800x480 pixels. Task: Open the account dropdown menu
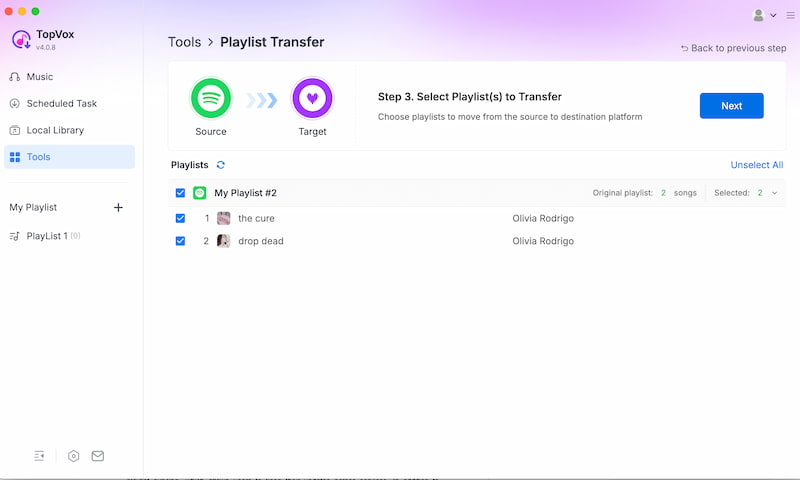[x=773, y=15]
